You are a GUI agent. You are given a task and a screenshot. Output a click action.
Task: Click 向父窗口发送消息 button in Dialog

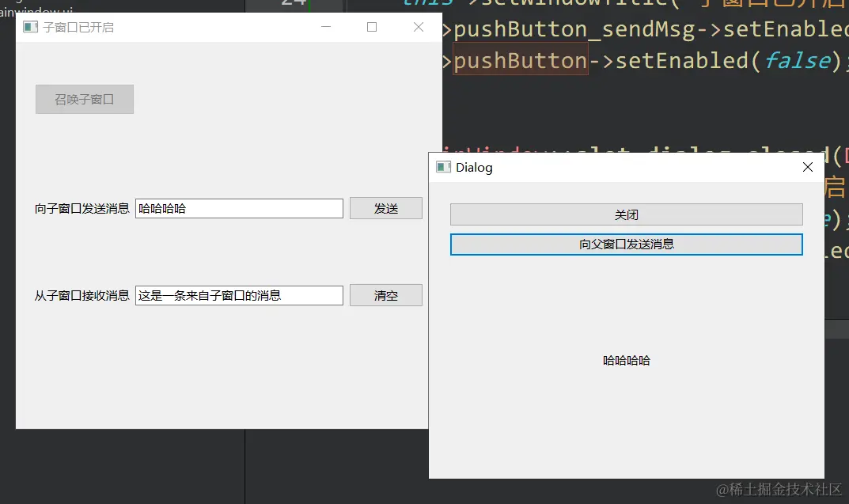(x=627, y=244)
